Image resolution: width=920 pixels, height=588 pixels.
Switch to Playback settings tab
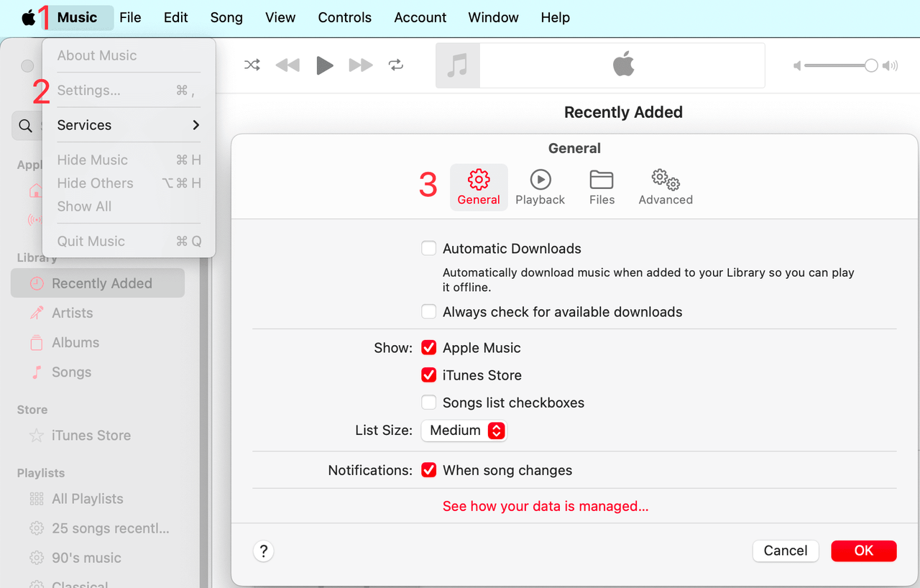(540, 187)
